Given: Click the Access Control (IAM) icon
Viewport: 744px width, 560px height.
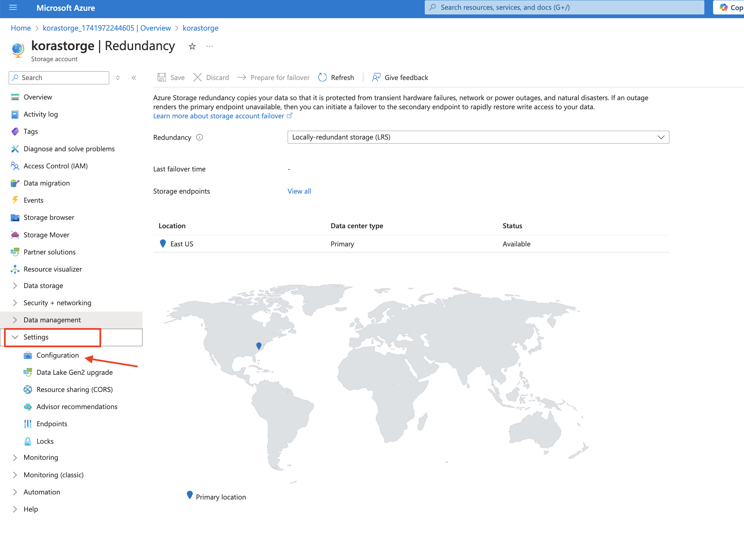Looking at the screenshot, I should [x=15, y=166].
